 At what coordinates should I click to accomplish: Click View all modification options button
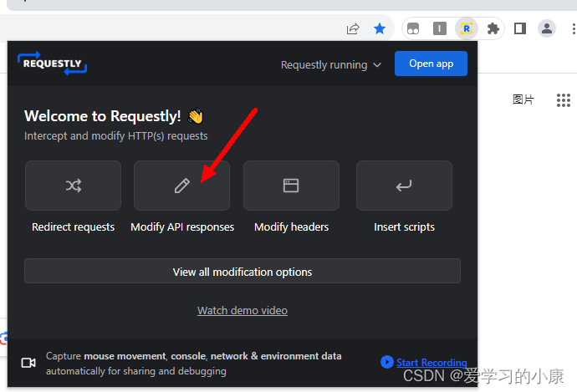click(x=243, y=272)
